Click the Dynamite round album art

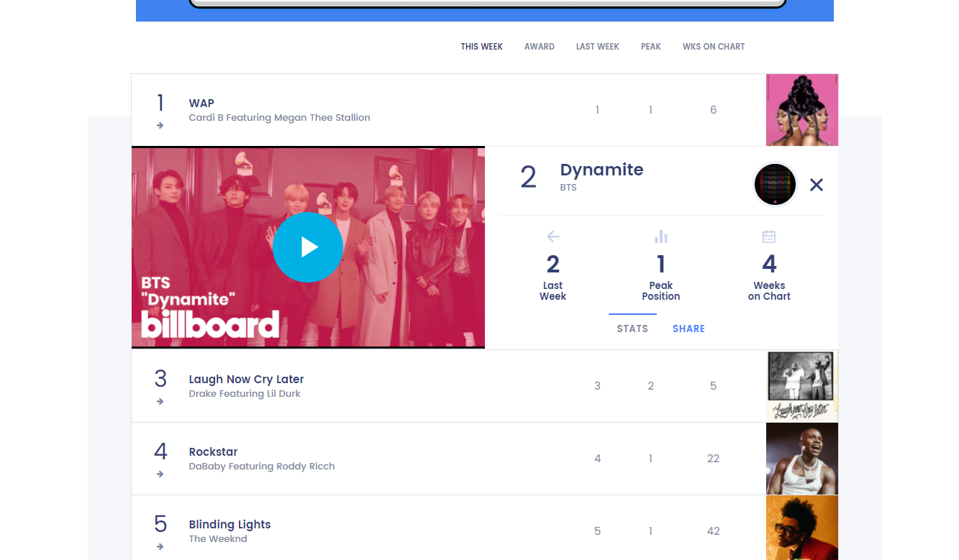click(775, 185)
